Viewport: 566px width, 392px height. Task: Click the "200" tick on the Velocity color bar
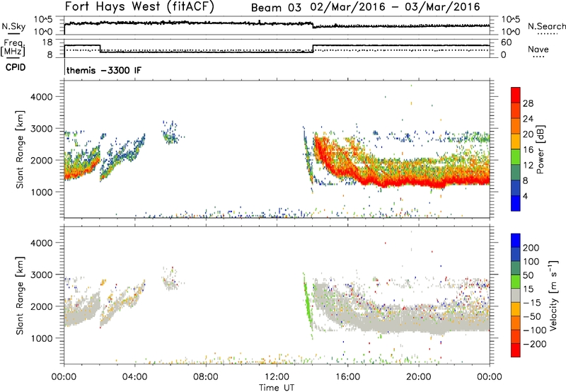[x=531, y=248]
